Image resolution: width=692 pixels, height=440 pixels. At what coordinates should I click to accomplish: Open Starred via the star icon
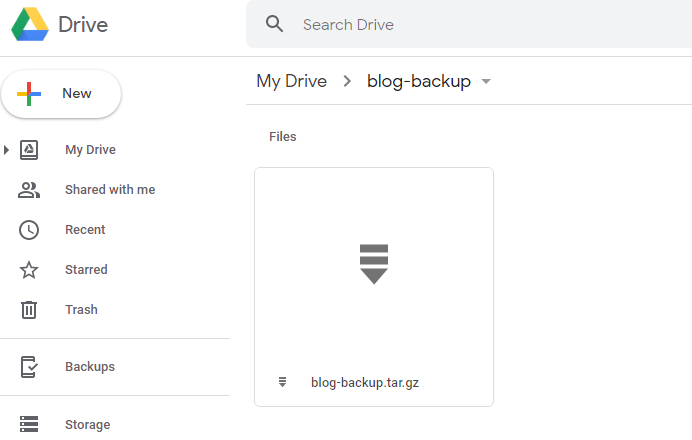click(29, 270)
